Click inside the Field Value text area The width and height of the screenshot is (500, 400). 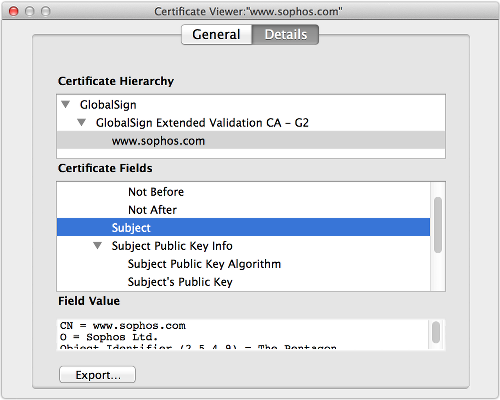[x=243, y=335]
